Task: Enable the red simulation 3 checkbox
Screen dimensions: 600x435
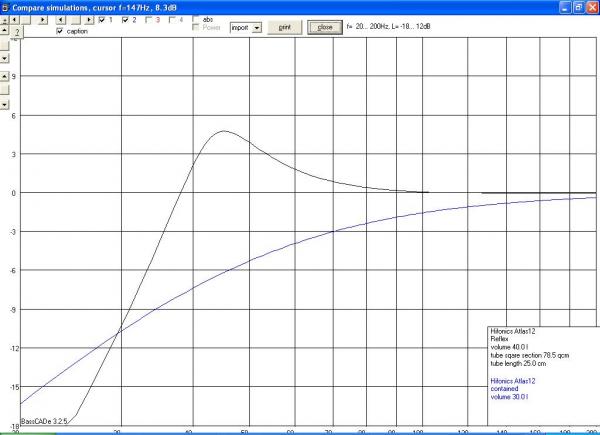Action: [x=149, y=20]
